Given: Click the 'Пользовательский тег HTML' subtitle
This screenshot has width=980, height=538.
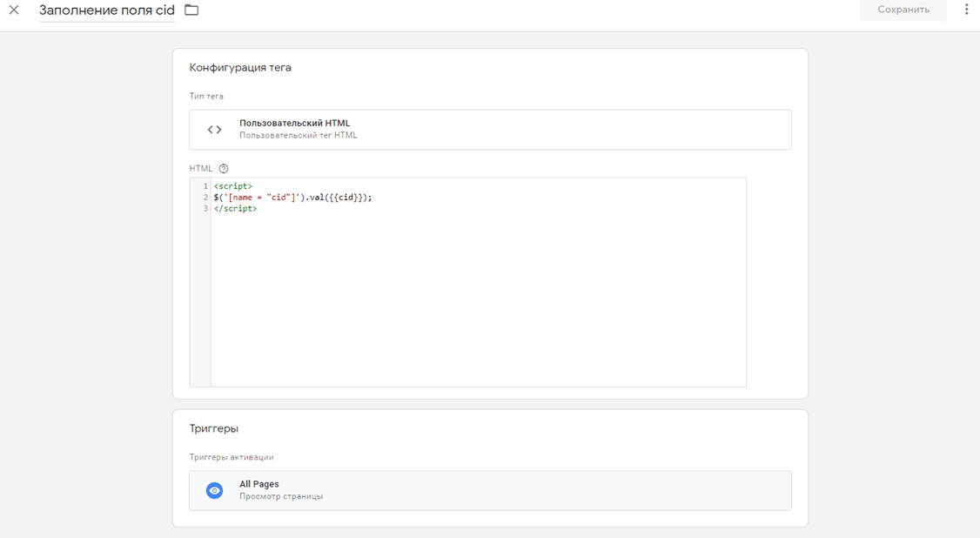Looking at the screenshot, I should coord(299,135).
